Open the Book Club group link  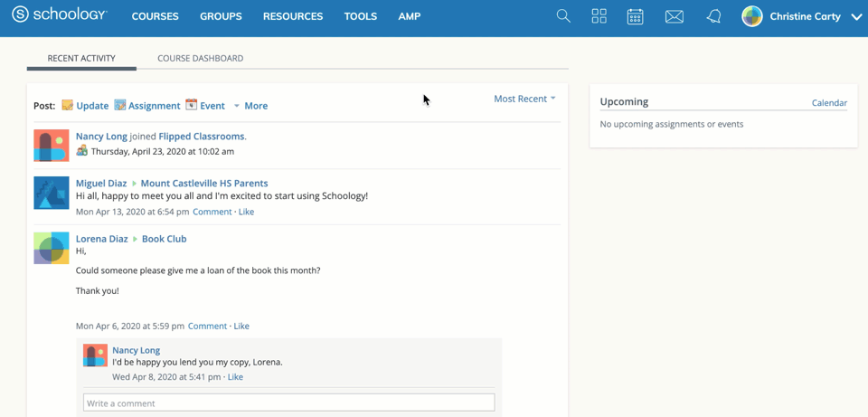164,239
